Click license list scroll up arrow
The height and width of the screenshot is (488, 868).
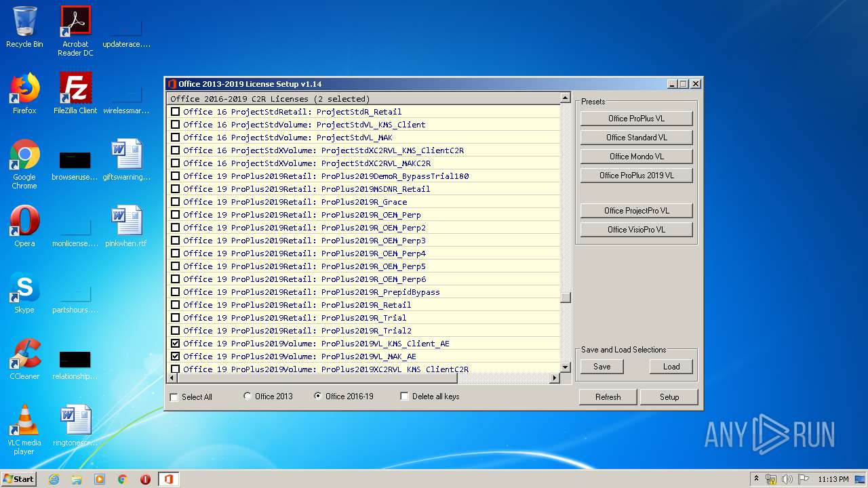coord(566,98)
